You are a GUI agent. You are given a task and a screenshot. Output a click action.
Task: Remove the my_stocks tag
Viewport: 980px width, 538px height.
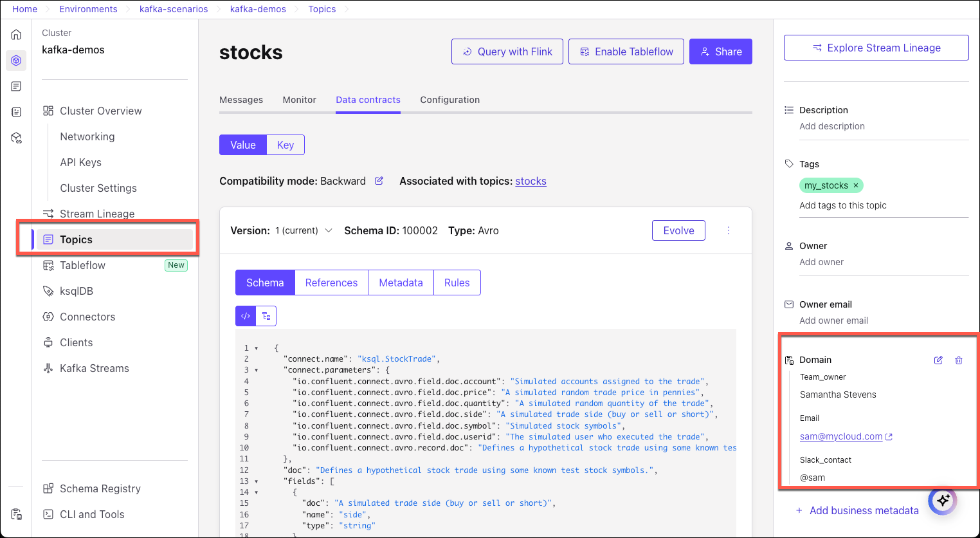coord(855,185)
